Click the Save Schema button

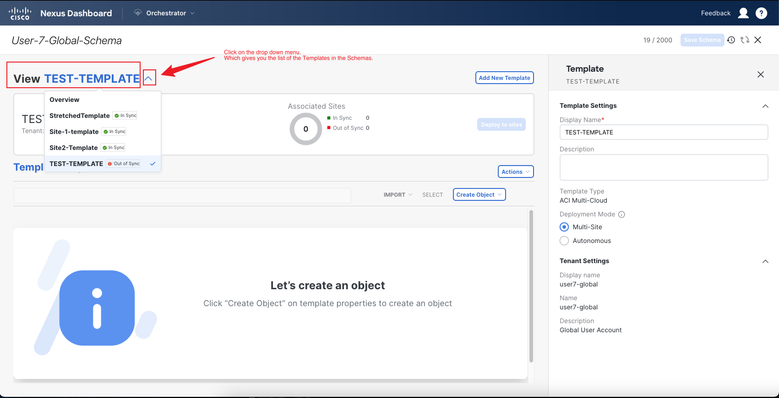coord(702,40)
